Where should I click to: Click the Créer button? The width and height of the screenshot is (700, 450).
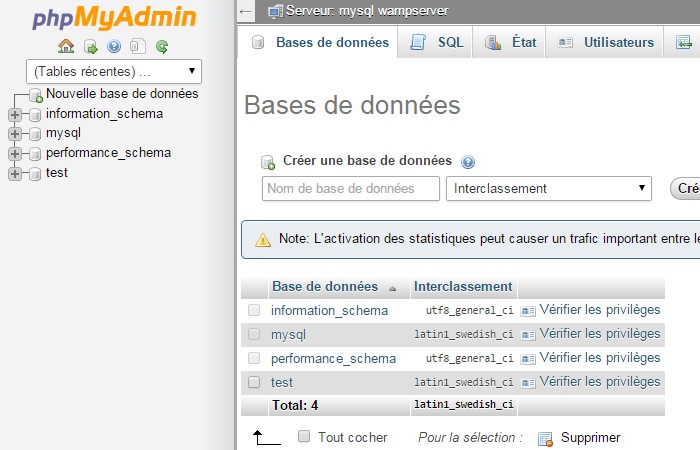click(x=685, y=188)
